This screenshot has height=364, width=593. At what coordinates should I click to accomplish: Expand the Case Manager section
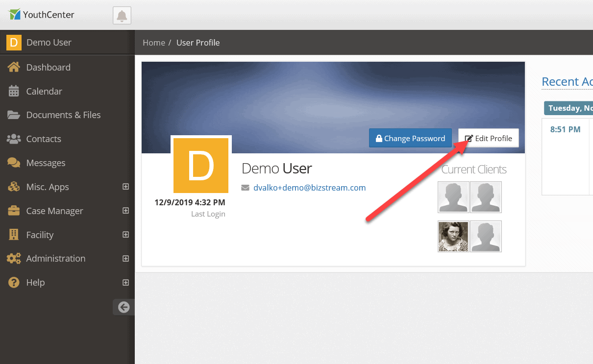[126, 211]
